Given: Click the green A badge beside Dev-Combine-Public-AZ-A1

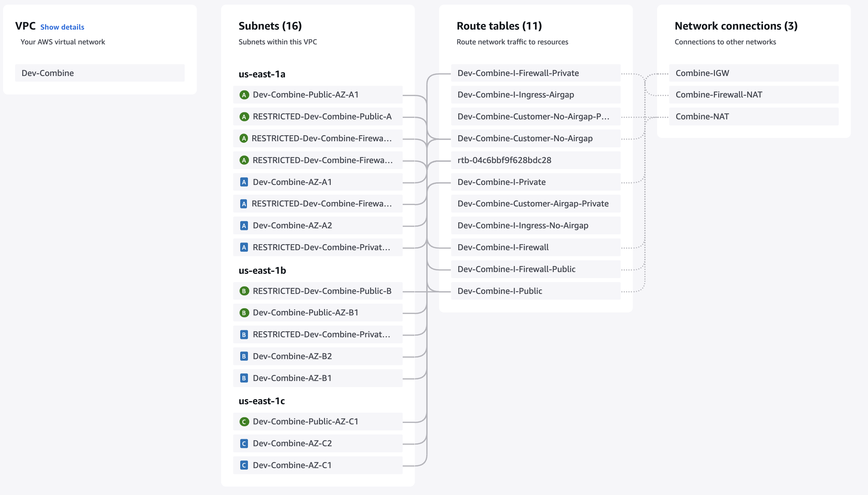Looking at the screenshot, I should pyautogui.click(x=244, y=95).
